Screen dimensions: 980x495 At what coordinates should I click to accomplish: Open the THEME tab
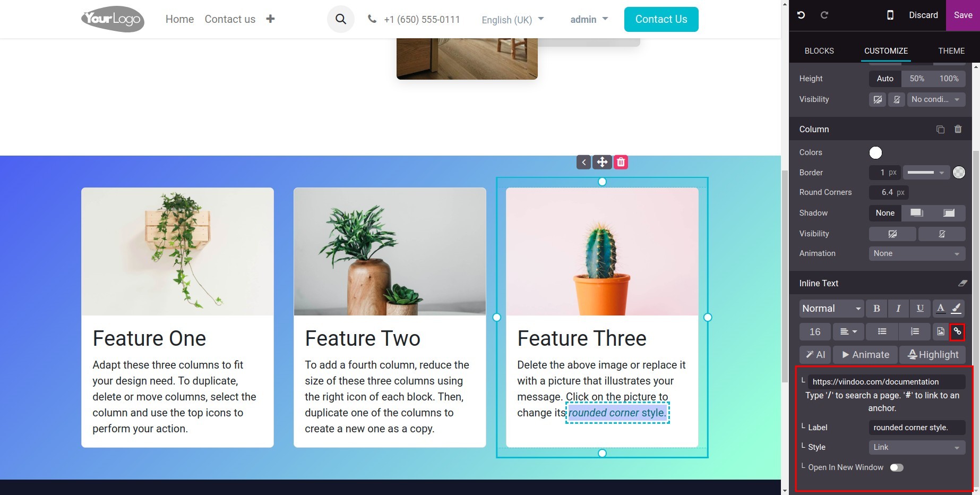(951, 51)
